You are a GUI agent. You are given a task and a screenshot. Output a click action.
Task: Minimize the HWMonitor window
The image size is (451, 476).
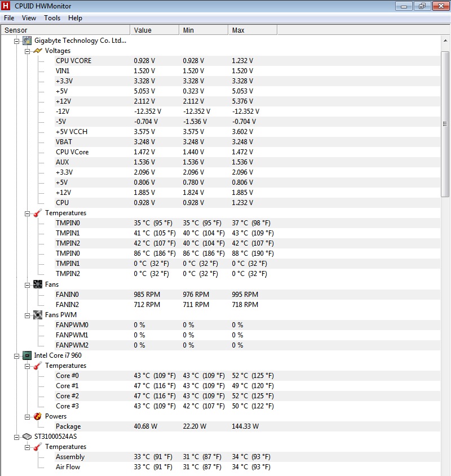pos(404,6)
